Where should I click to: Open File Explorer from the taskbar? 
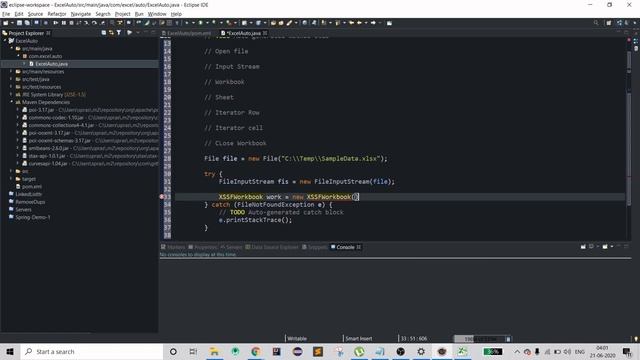coord(214,351)
